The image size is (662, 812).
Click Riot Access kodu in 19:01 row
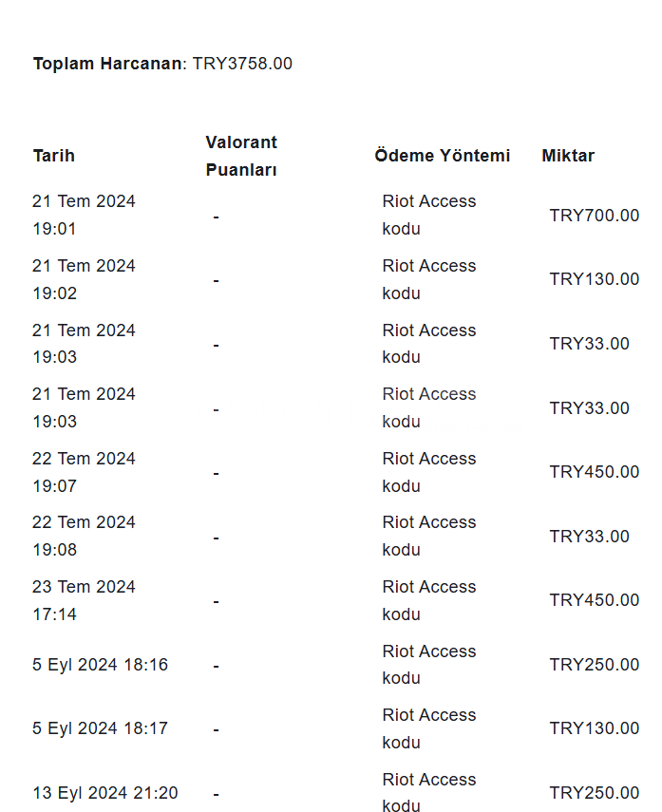point(429,215)
